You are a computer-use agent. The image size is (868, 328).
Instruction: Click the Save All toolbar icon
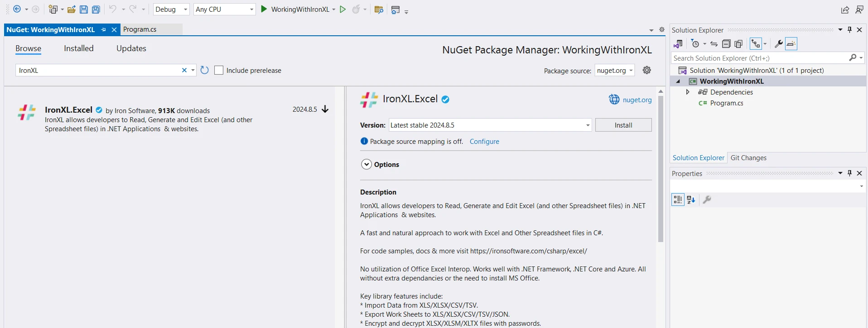pyautogui.click(x=96, y=10)
